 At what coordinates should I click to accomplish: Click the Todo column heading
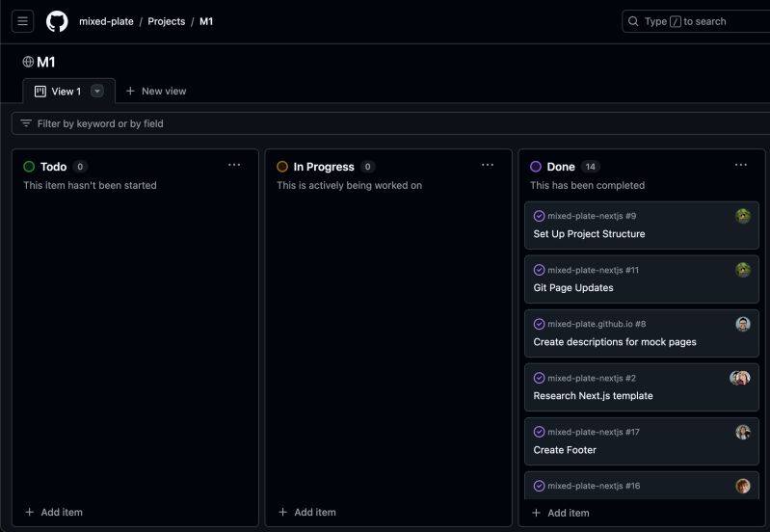point(54,167)
